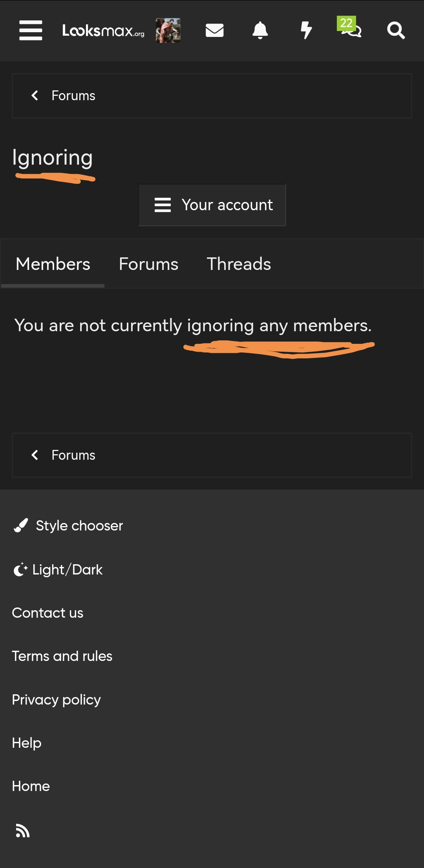Click the Looksmax.org logo
The height and width of the screenshot is (868, 424).
pyautogui.click(x=103, y=31)
